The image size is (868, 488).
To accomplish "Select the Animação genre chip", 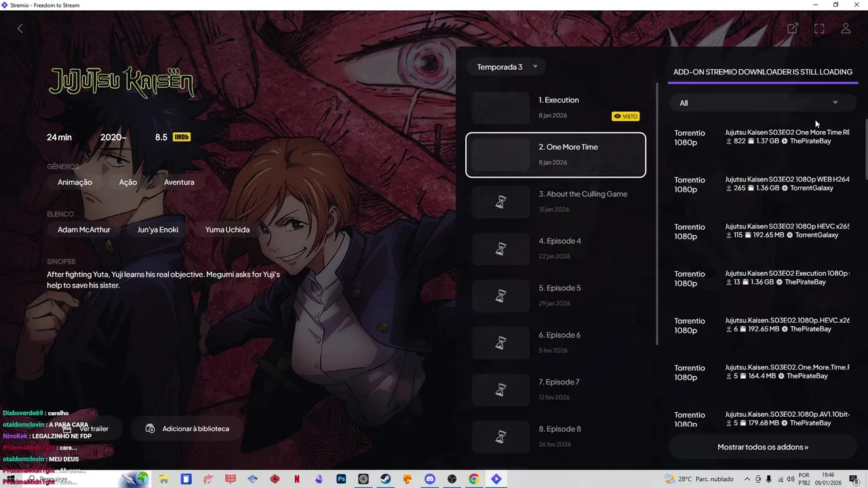I will [75, 182].
